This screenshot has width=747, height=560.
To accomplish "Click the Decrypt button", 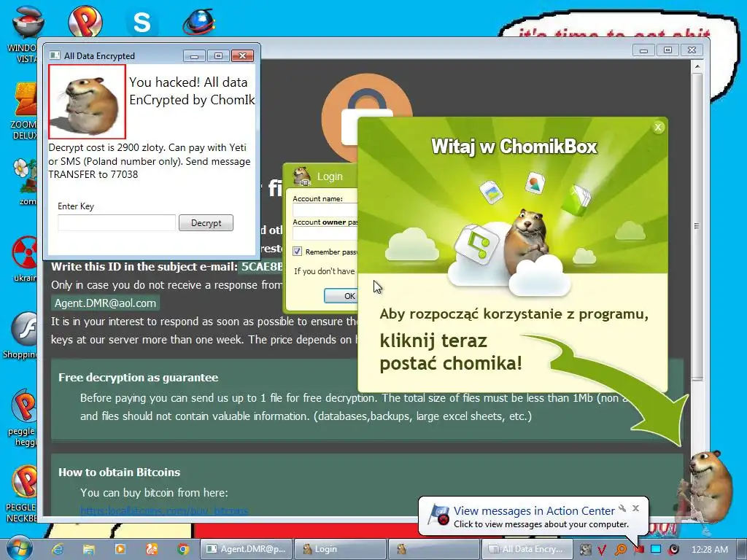I will [x=206, y=223].
